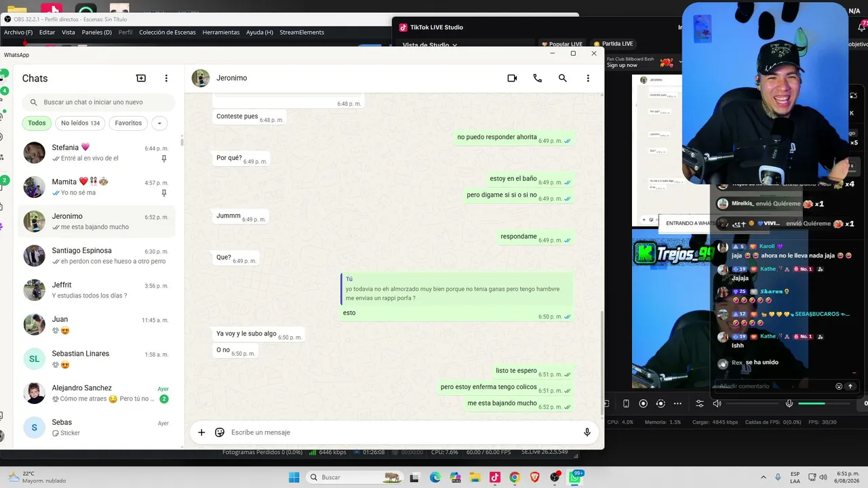Open emoji picker in TikTok comment box
This screenshot has width=868, height=488.
pos(839,386)
